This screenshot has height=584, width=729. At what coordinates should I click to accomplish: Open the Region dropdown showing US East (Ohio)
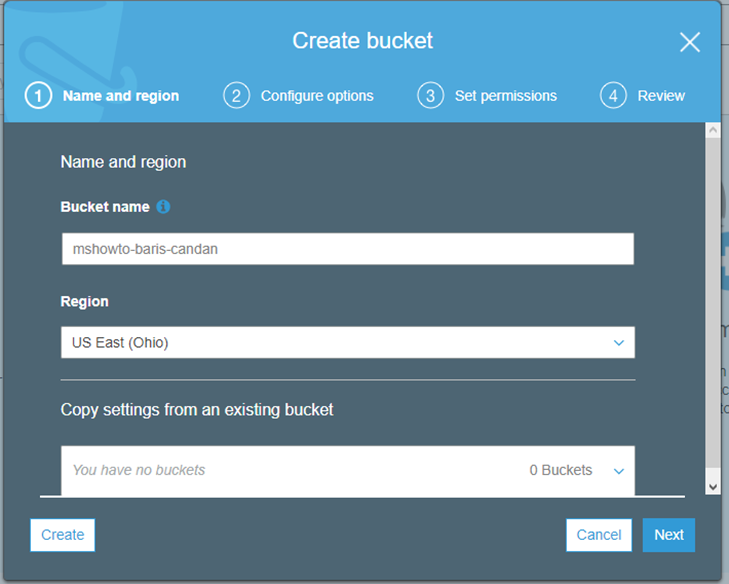(348, 342)
